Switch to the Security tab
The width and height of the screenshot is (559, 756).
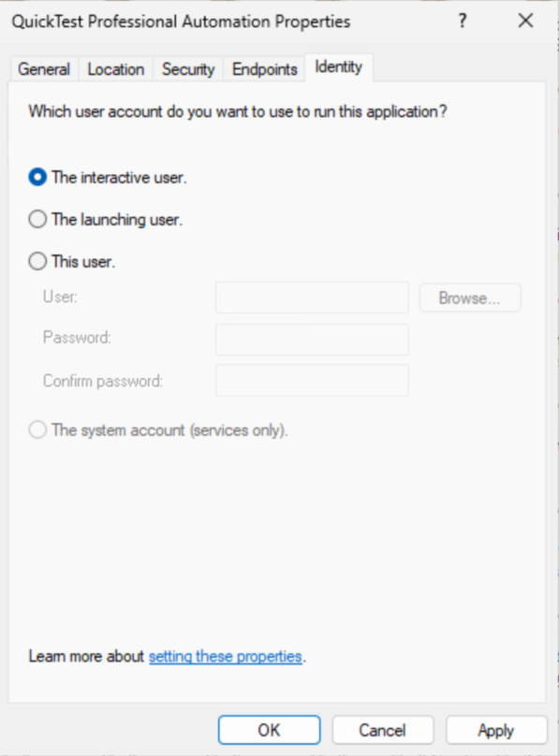[x=187, y=68]
